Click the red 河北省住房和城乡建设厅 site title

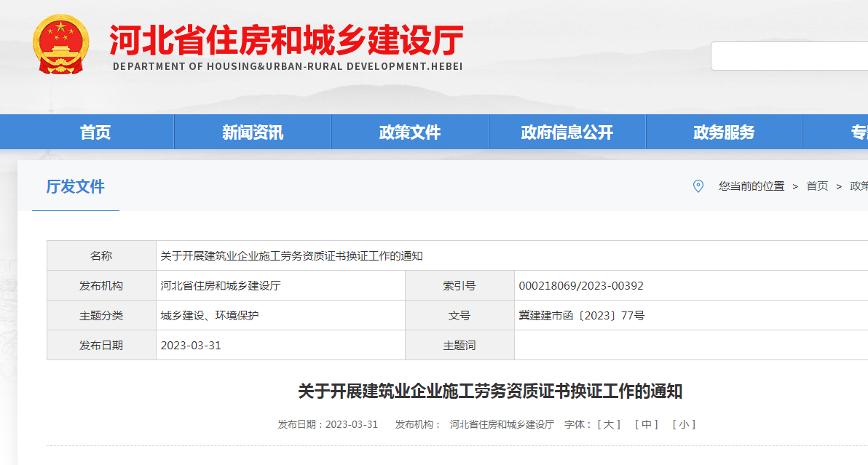pos(286,39)
